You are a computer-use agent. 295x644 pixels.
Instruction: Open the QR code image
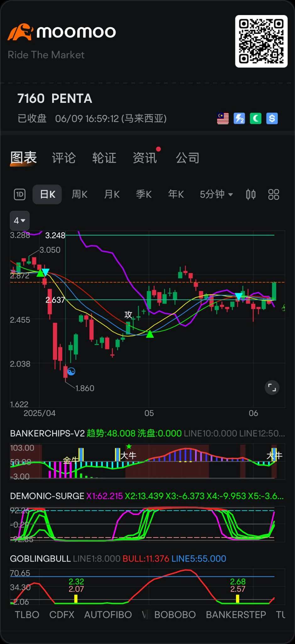pyautogui.click(x=261, y=41)
